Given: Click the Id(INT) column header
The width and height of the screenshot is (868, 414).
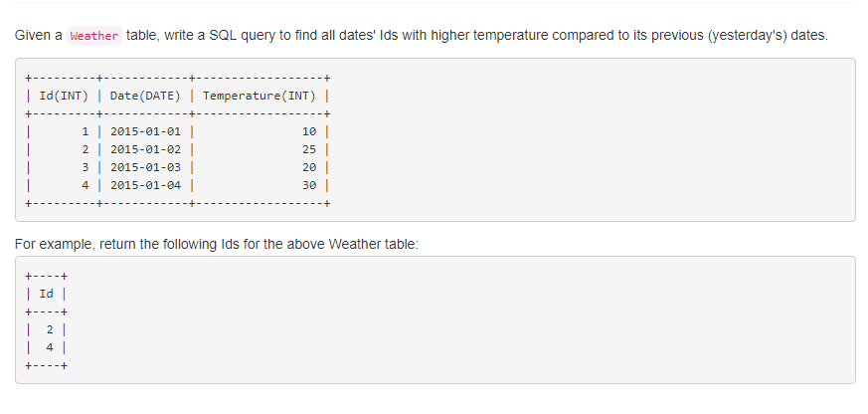Looking at the screenshot, I should tap(63, 96).
